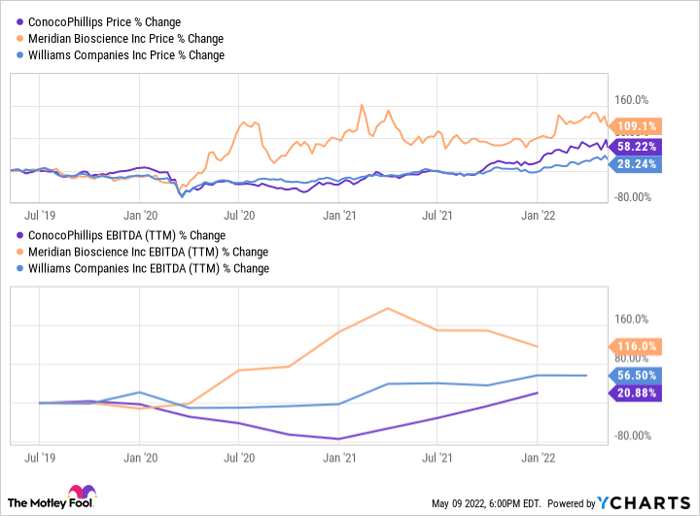Select the 20.88% purple EBITDA value tag
This screenshot has height=516, width=700.
636,393
